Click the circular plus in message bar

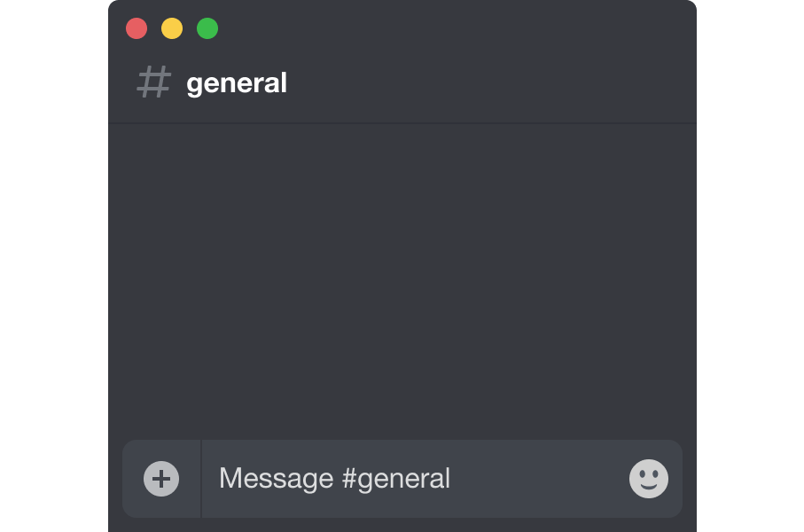[161, 479]
